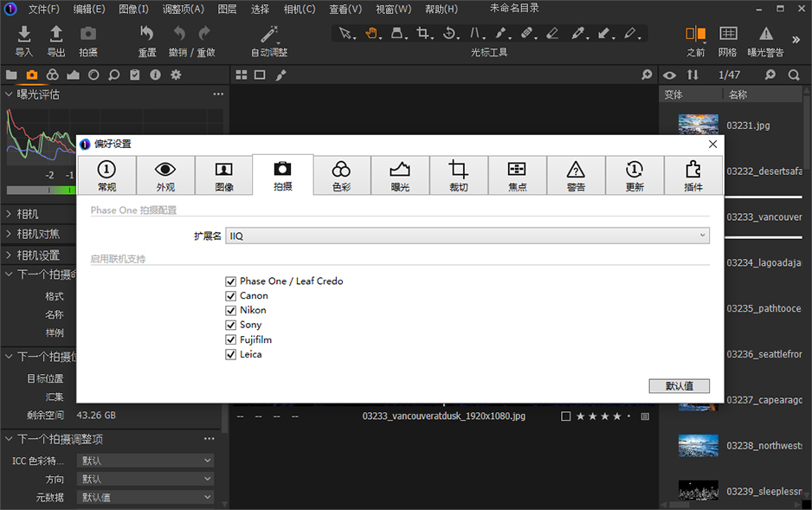812x510 pixels.
Task: Open the Color tool tab (three circles icon)
Action: point(52,75)
